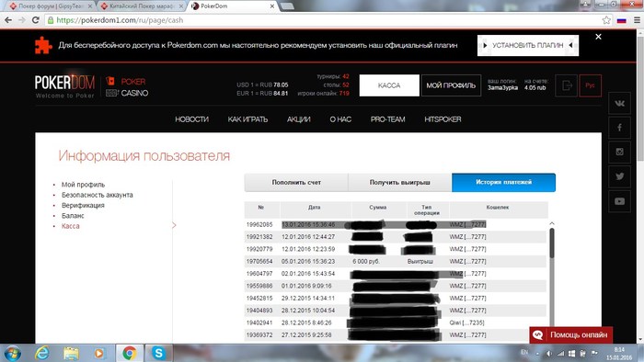Open media player taskbar icon
The width and height of the screenshot is (644, 362).
[x=99, y=353]
